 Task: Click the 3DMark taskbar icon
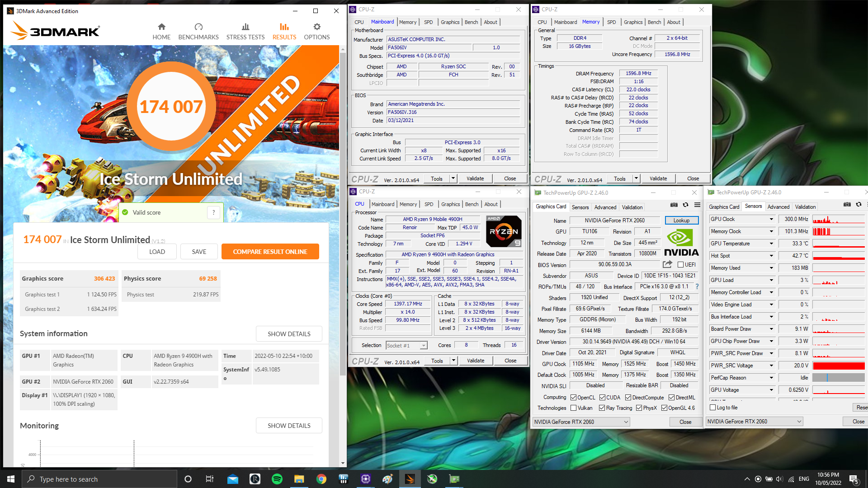pos(410,479)
